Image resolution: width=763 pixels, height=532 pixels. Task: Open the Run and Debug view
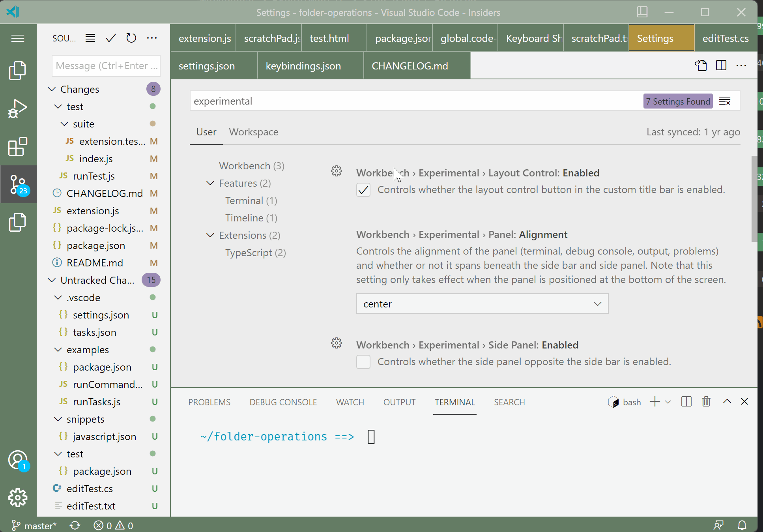click(18, 109)
